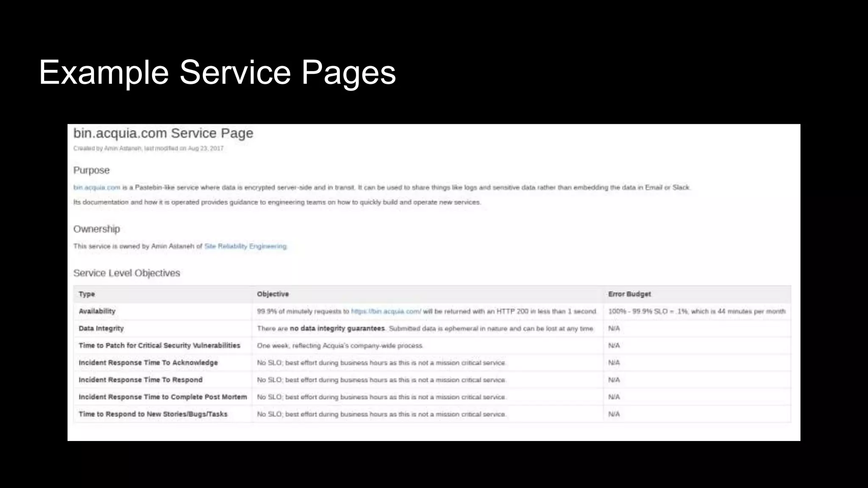Select 'Time to Respond to New Stories/Bugs/Tasks'
The image size is (868, 488).
click(x=153, y=414)
